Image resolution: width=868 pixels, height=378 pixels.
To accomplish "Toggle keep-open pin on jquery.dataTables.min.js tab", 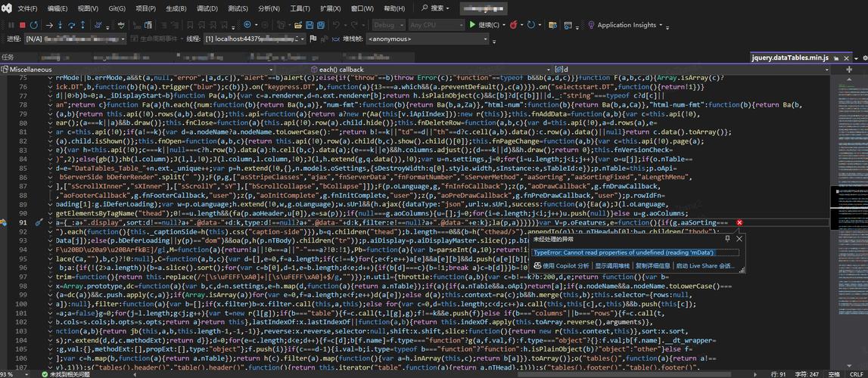I will [836, 58].
